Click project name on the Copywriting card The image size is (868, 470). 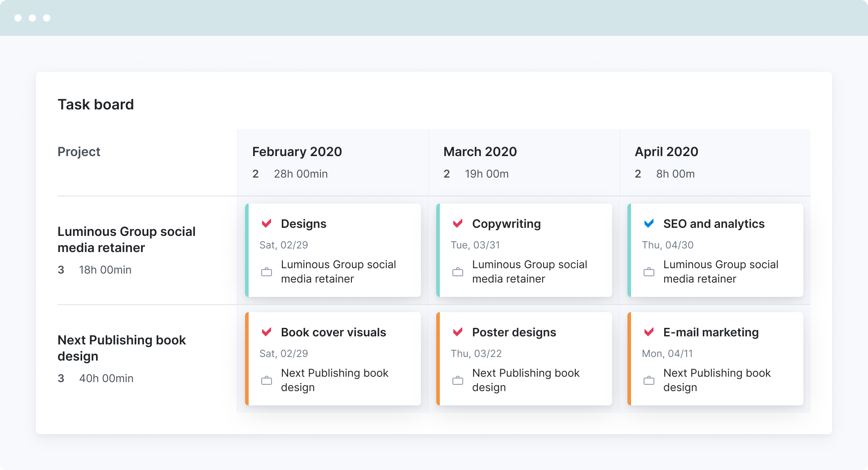530,272
